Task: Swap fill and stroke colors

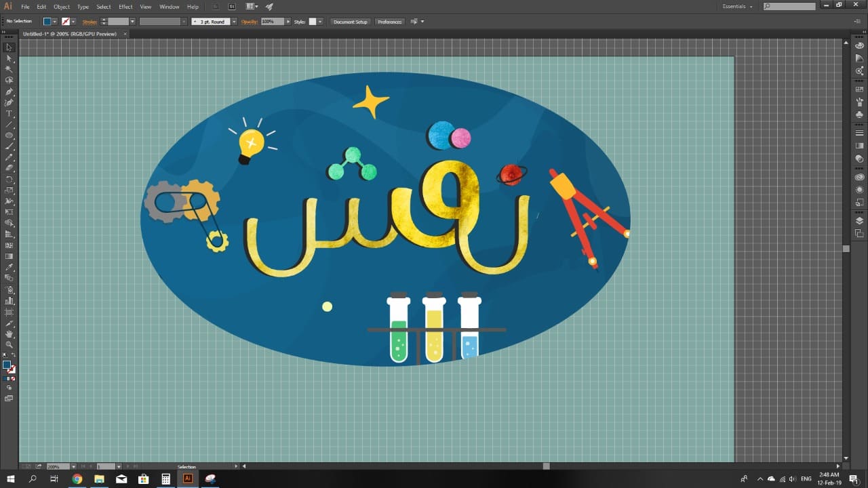Action: [x=14, y=356]
